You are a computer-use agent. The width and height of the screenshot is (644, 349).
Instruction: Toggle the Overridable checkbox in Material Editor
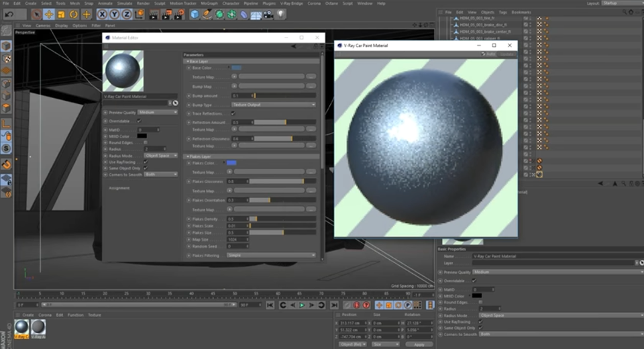(140, 121)
